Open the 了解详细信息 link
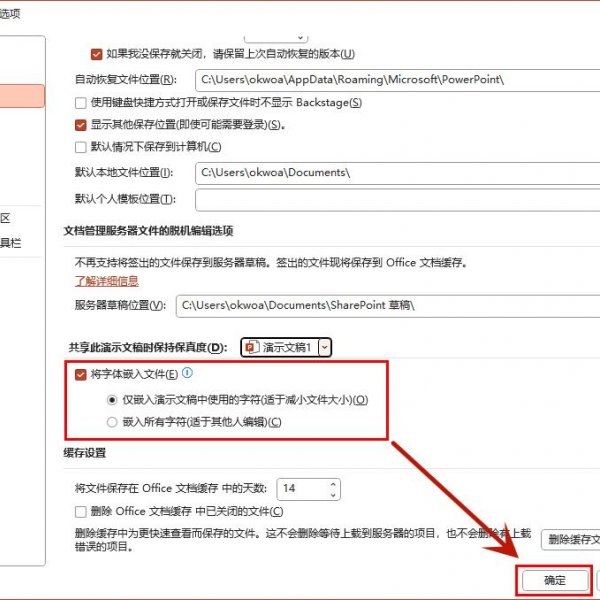 pos(107,281)
